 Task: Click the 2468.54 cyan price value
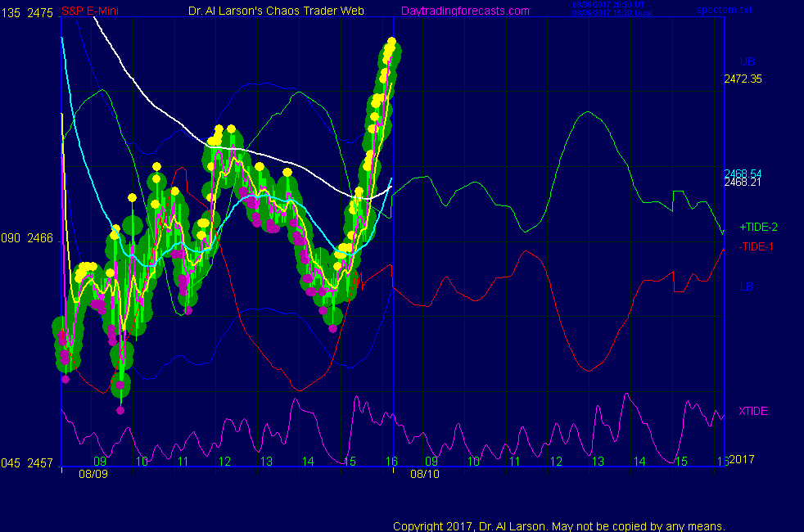[743, 174]
